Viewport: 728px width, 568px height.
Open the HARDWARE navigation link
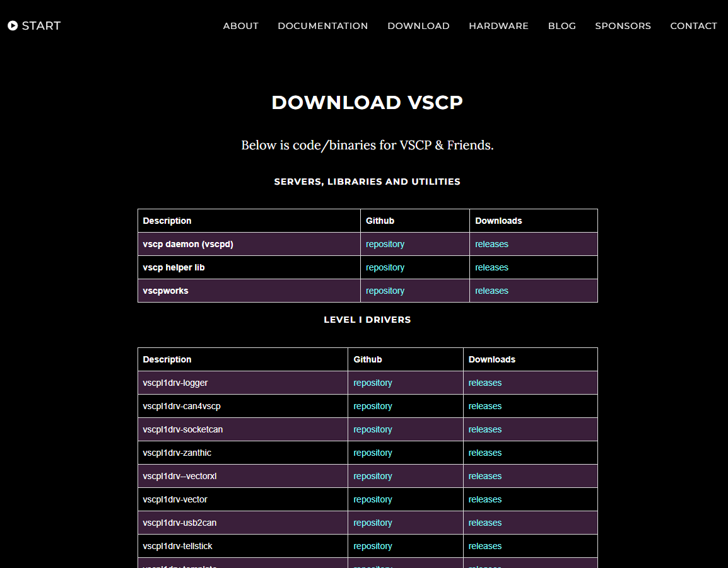point(498,26)
